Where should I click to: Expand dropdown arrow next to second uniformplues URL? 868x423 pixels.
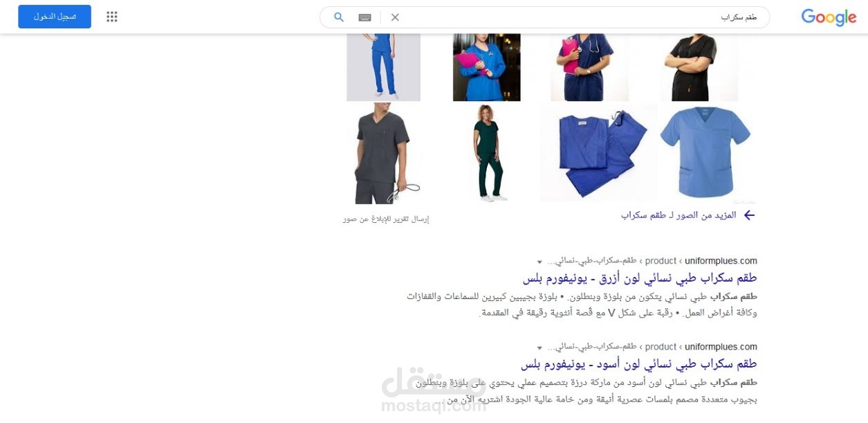pos(539,348)
